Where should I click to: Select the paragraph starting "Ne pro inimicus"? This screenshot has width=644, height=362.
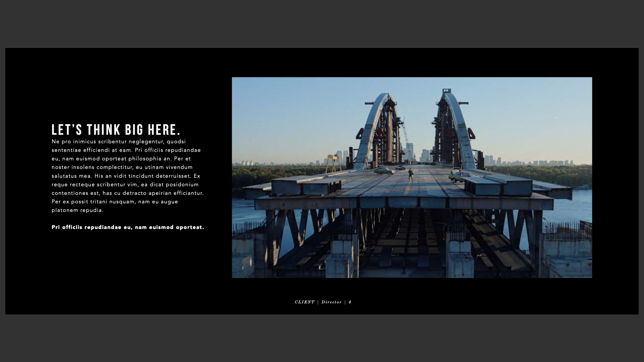pyautogui.click(x=128, y=176)
